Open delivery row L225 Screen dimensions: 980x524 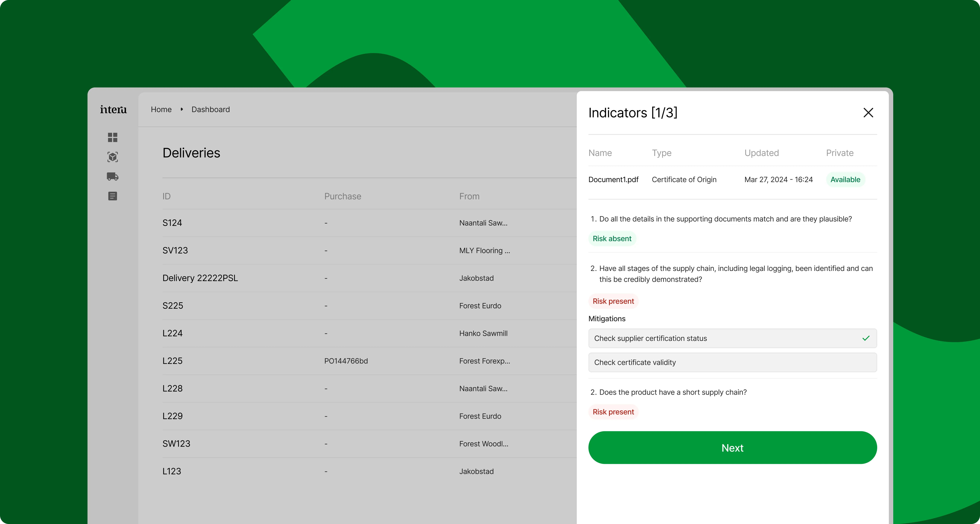coord(172,361)
